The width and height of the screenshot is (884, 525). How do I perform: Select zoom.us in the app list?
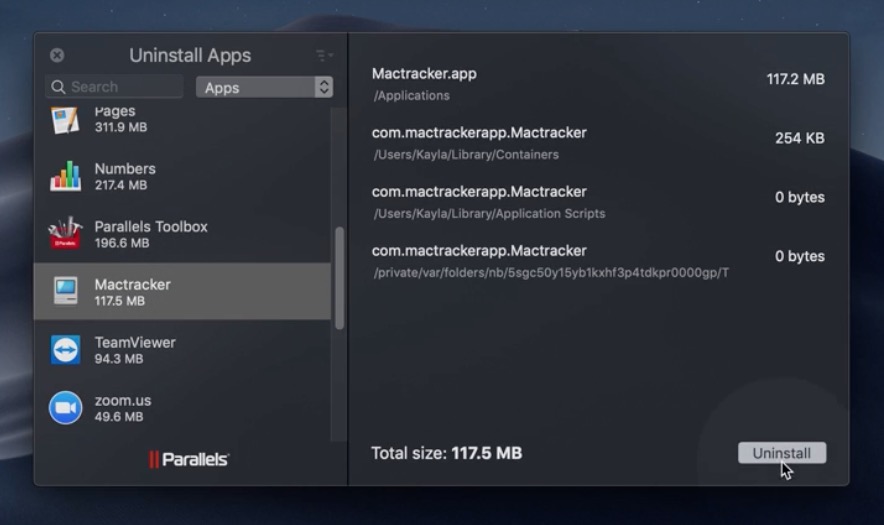coord(182,408)
